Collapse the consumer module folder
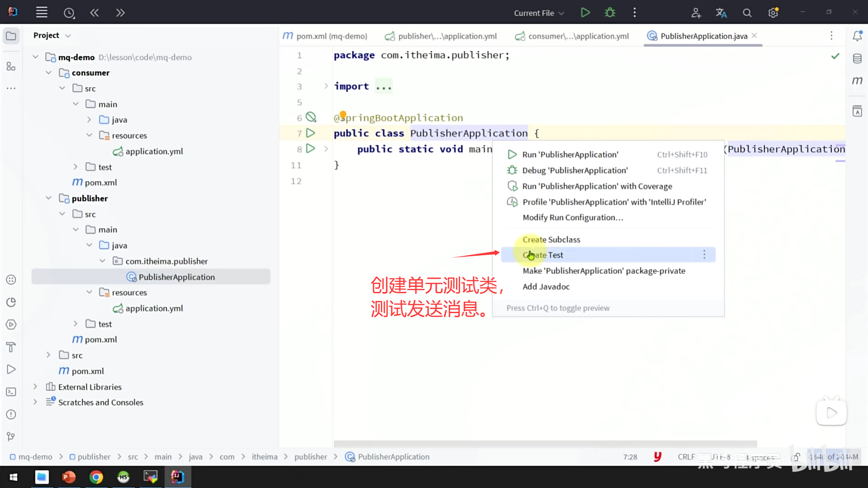The image size is (868, 488). pyautogui.click(x=49, y=73)
